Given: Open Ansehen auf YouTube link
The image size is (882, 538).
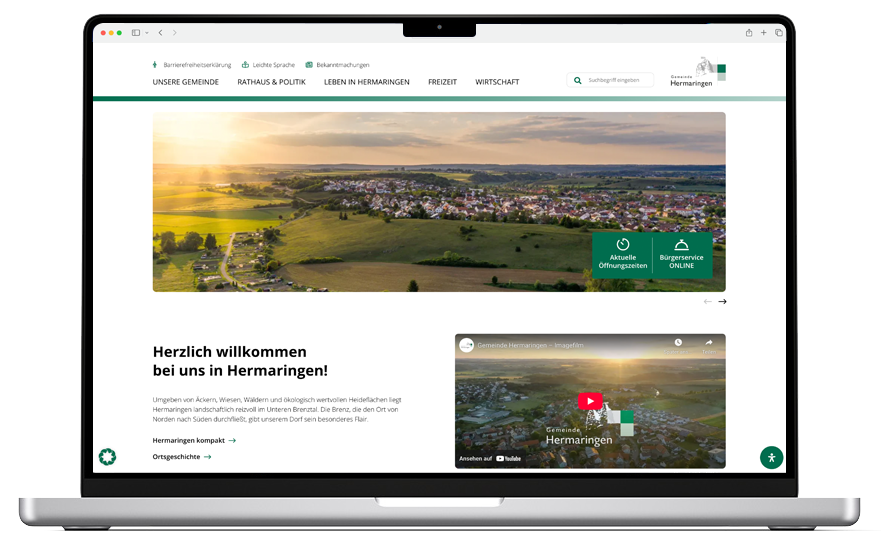Looking at the screenshot, I should click(x=490, y=459).
